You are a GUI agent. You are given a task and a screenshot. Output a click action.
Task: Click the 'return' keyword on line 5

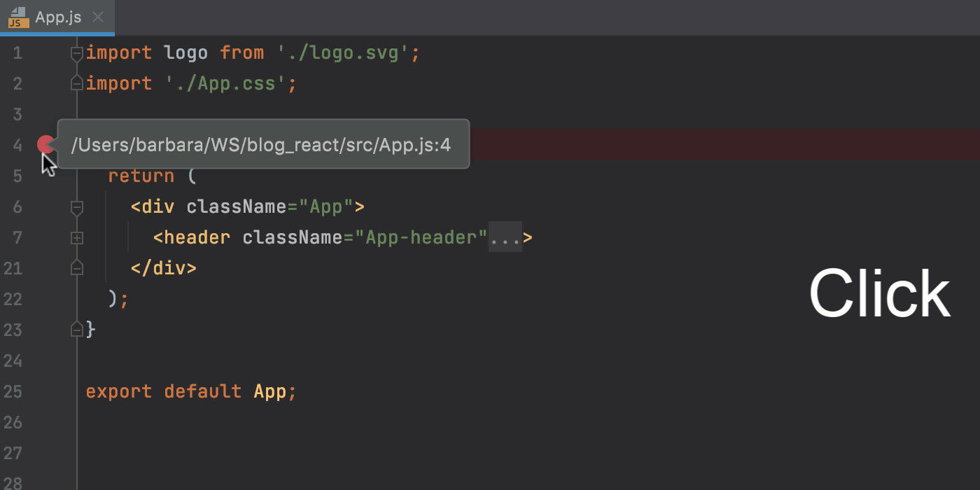click(x=141, y=176)
